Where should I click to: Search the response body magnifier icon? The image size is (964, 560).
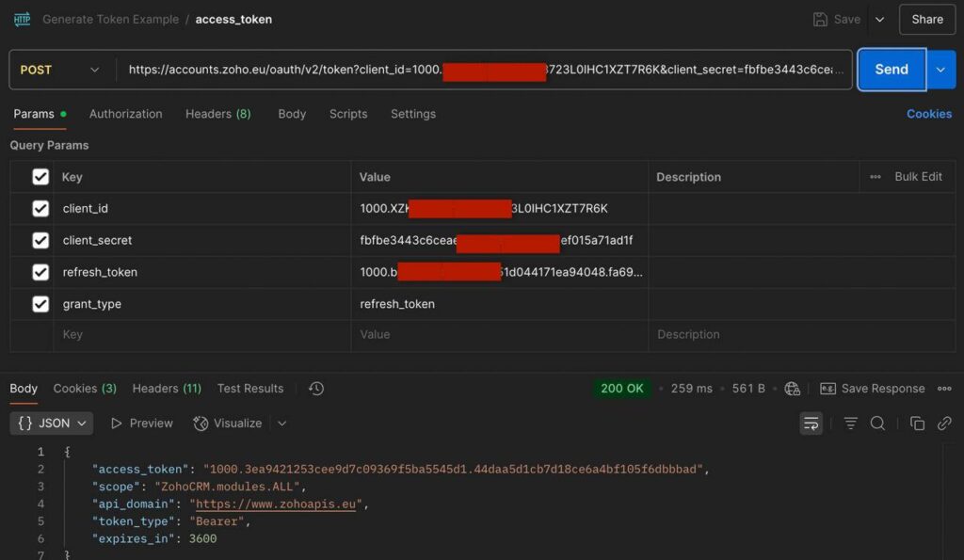point(877,424)
